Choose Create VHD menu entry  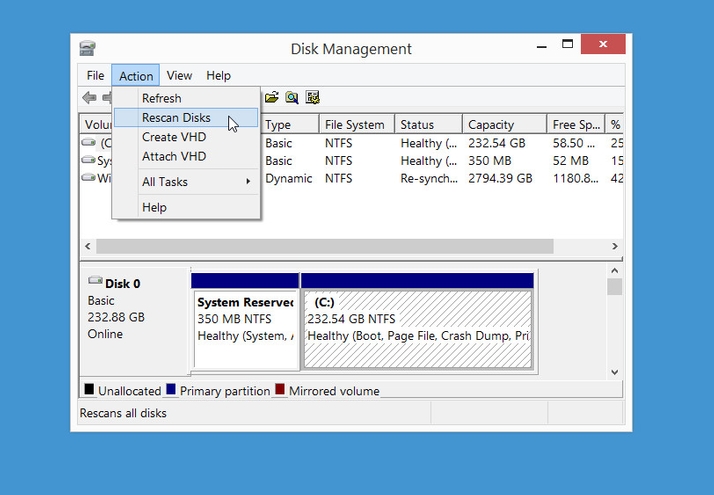coord(173,137)
